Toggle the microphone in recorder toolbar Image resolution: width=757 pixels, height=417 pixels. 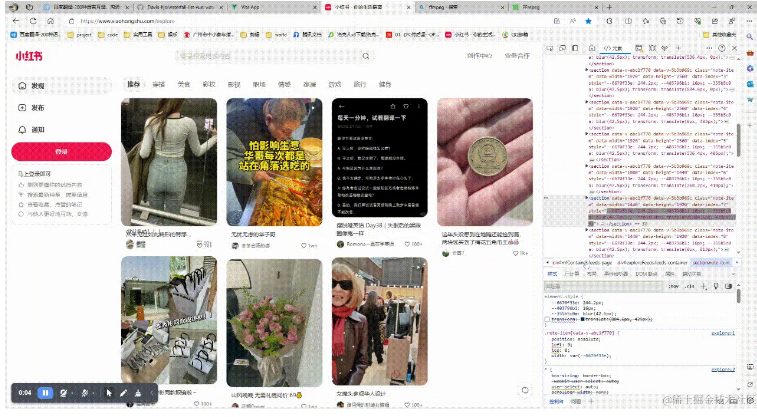click(84, 393)
